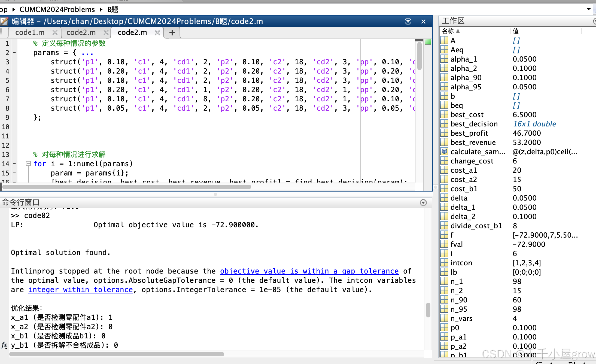596x364 pixels.
Task: Sort workspace by 名称 column header
Action: (x=448, y=31)
